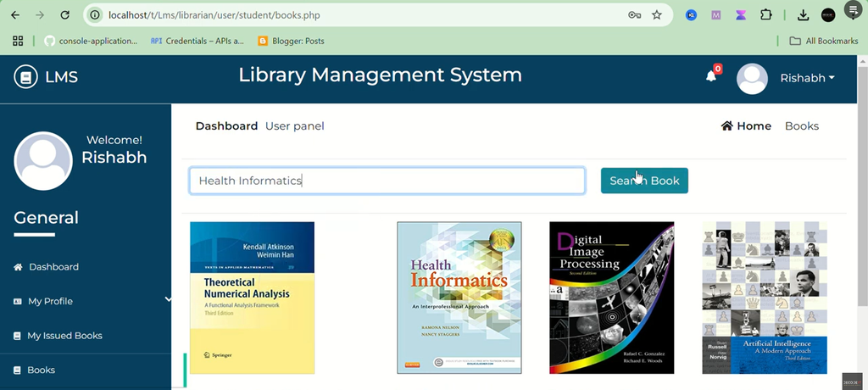Expand the My Profile chevron
868x390 pixels.
coord(168,299)
